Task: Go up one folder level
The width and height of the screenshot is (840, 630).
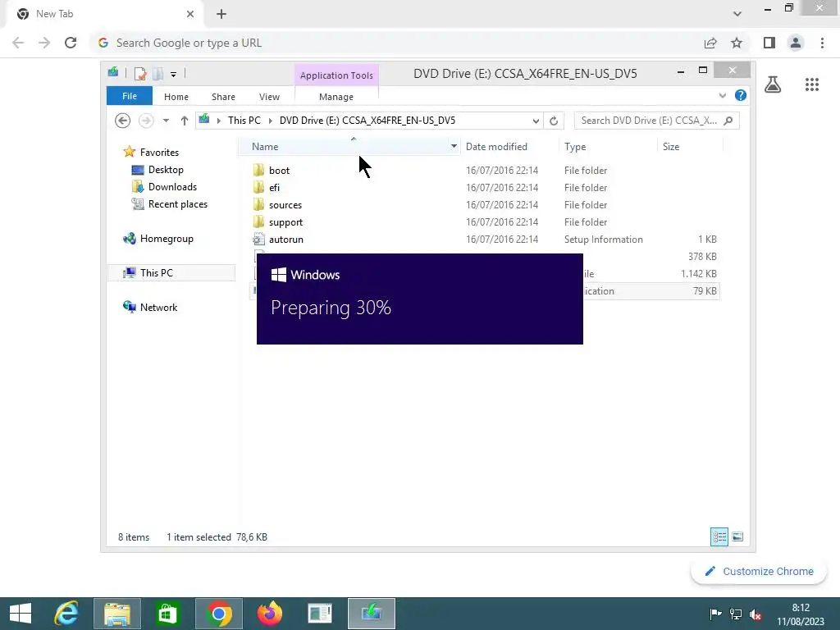Action: point(185,121)
